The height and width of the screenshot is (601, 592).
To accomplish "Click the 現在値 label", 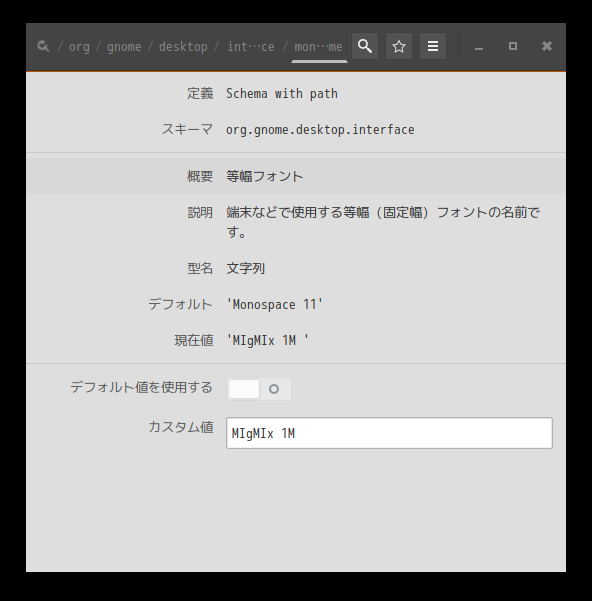I will [194, 340].
